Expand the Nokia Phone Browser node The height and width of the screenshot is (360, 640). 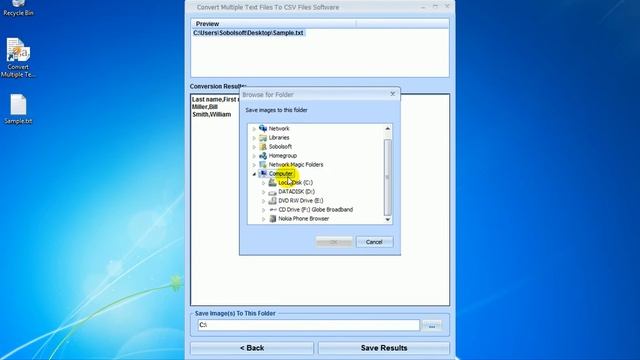pyautogui.click(x=263, y=219)
